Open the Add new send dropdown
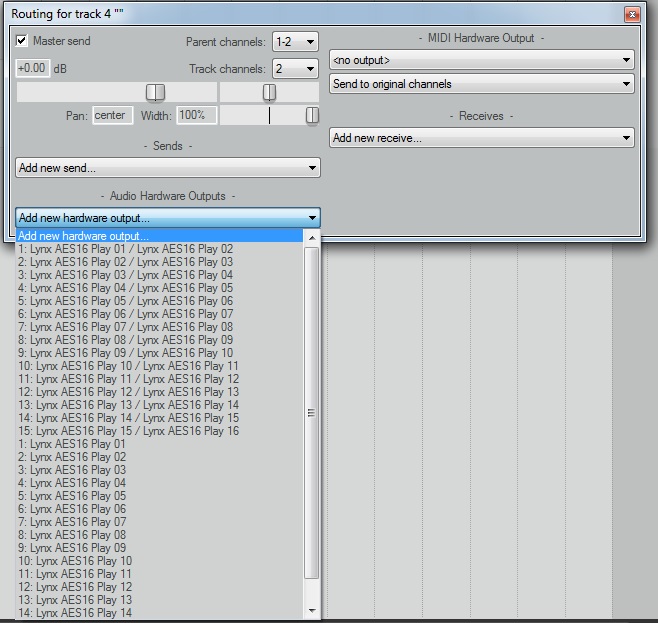 tap(168, 168)
